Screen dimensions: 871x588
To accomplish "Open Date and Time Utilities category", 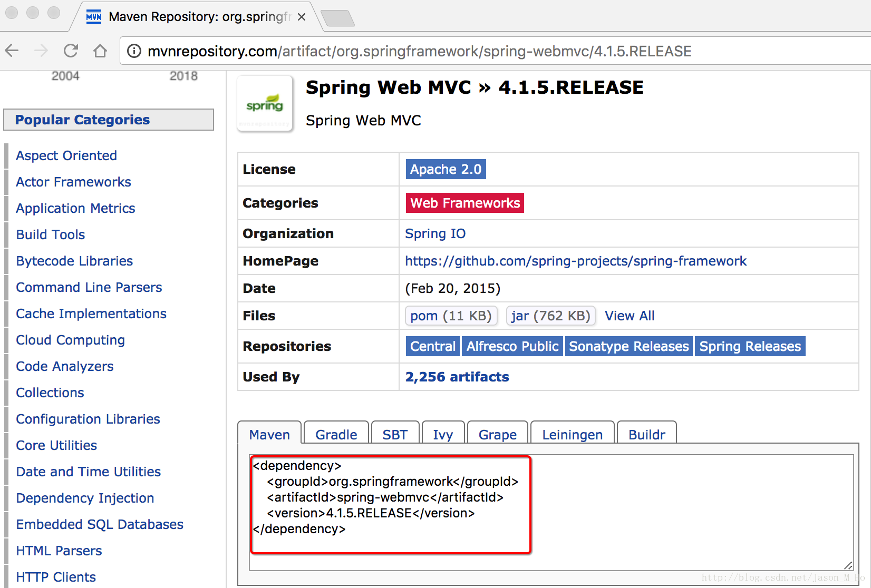I will click(89, 472).
